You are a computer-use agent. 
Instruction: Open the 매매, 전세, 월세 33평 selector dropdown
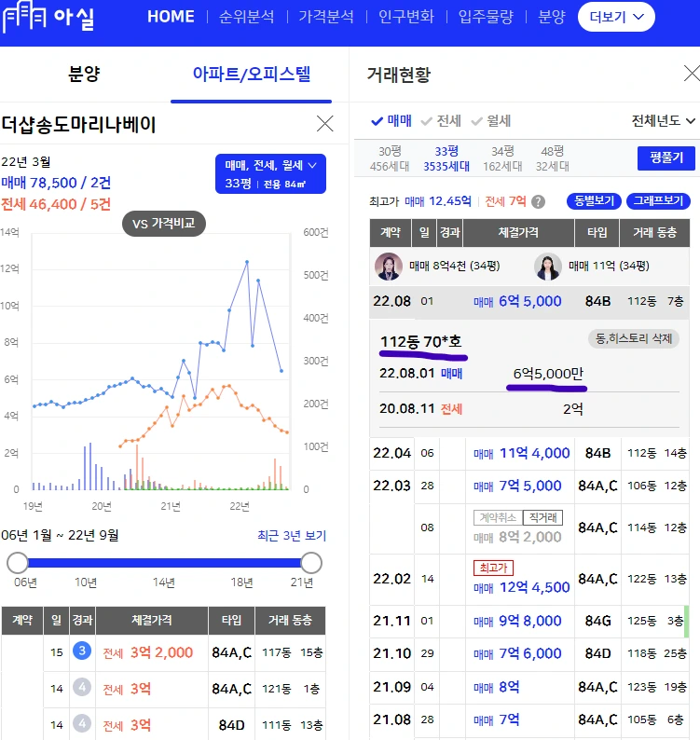(x=270, y=173)
